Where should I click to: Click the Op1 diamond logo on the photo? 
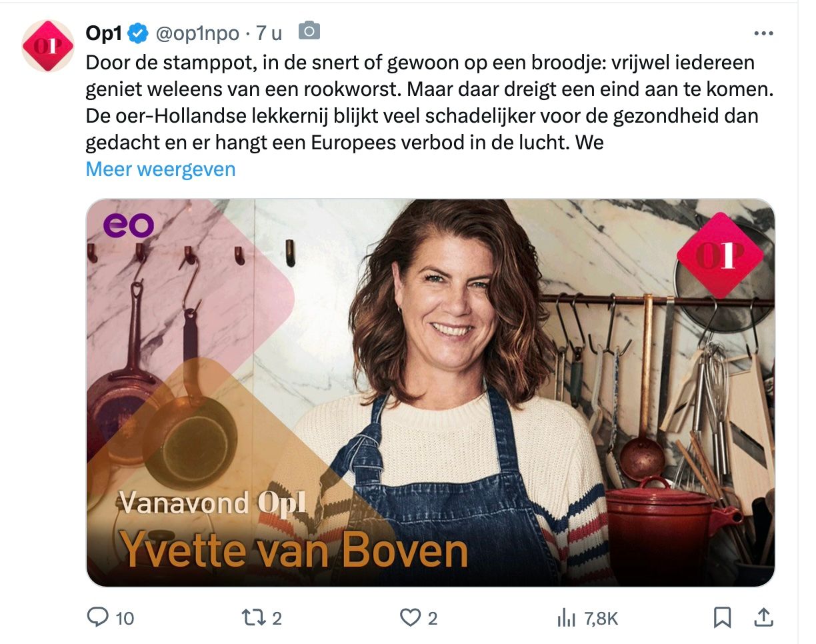pyautogui.click(x=719, y=255)
